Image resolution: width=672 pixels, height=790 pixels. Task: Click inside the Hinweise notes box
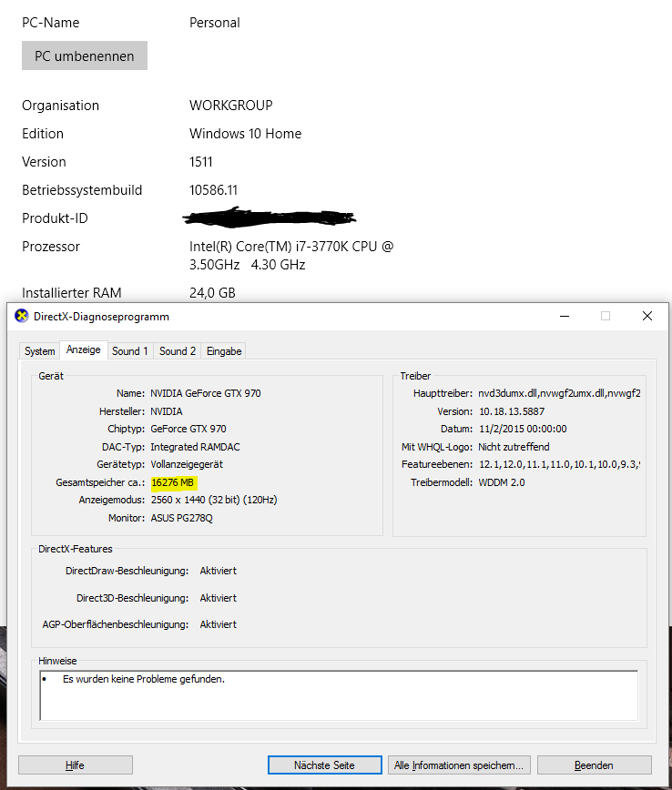click(339, 695)
